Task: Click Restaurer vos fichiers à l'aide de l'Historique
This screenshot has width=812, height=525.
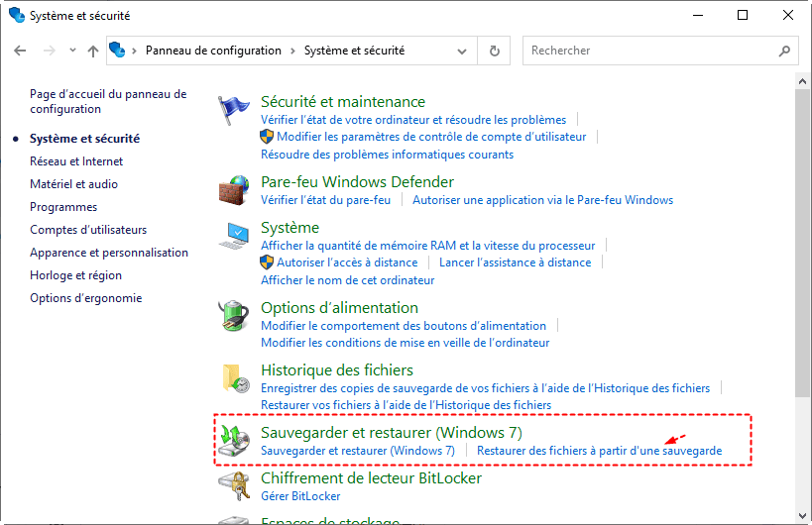Action: [x=406, y=405]
